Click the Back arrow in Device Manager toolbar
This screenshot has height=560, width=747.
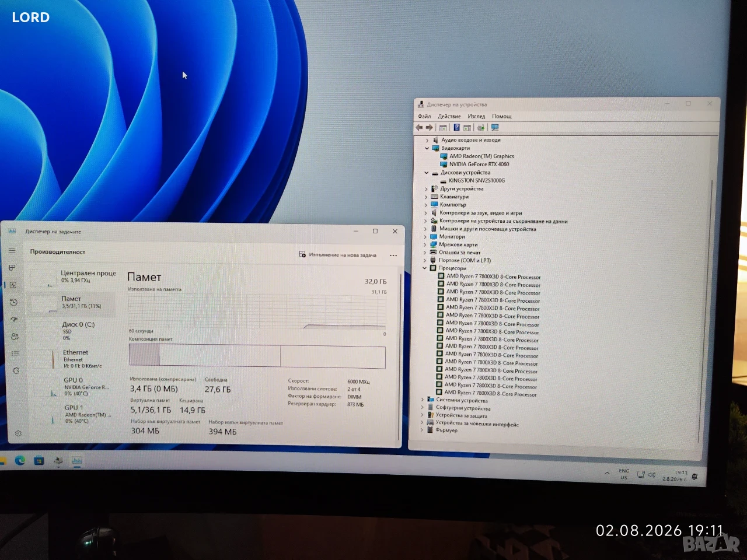tap(419, 127)
